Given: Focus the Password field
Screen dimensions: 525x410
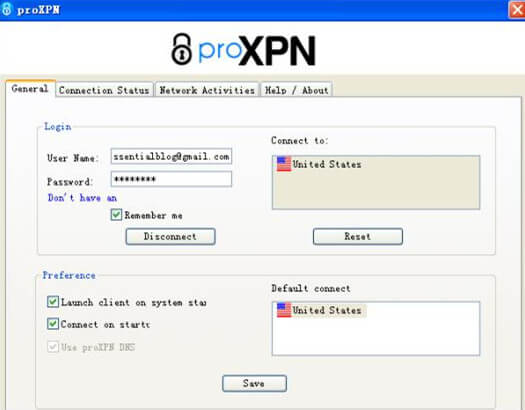Looking at the screenshot, I should (x=171, y=179).
